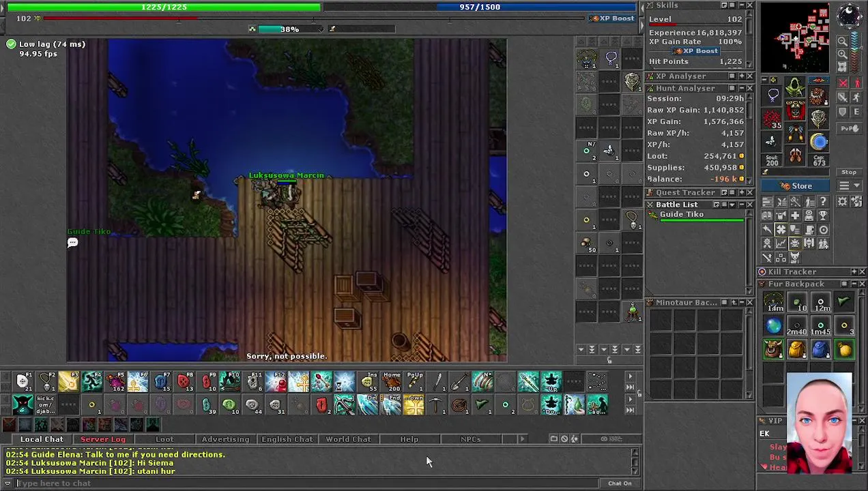Click the mana bar showing 957/1500
Screen dimensions: 868x491
[x=480, y=7]
